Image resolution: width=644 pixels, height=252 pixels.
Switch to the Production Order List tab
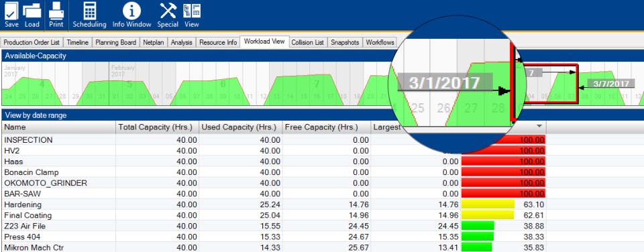pos(32,42)
